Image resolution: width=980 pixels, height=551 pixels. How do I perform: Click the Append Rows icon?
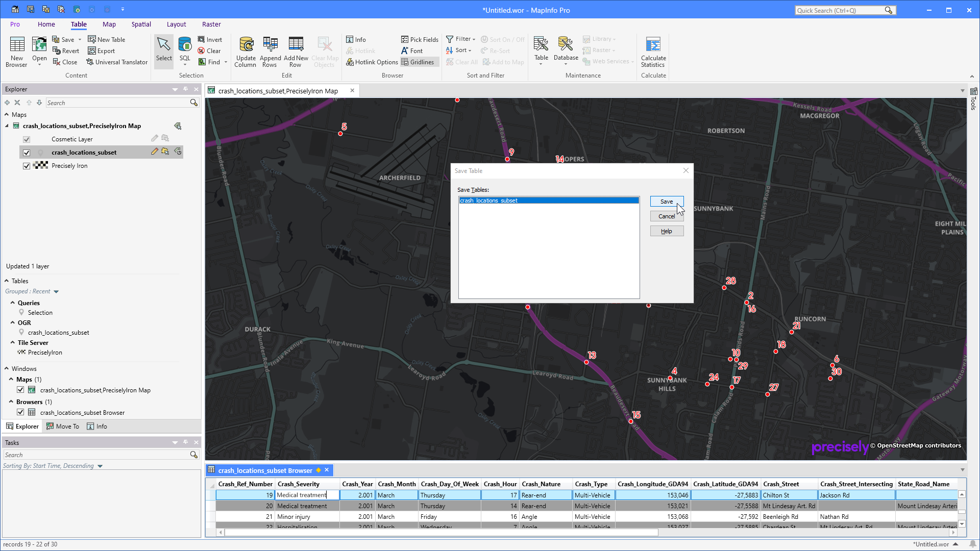pos(270,51)
